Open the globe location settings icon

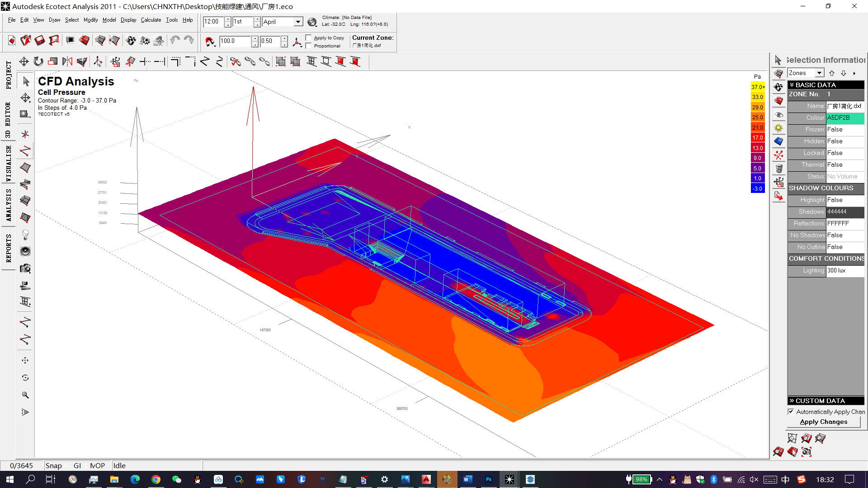312,22
